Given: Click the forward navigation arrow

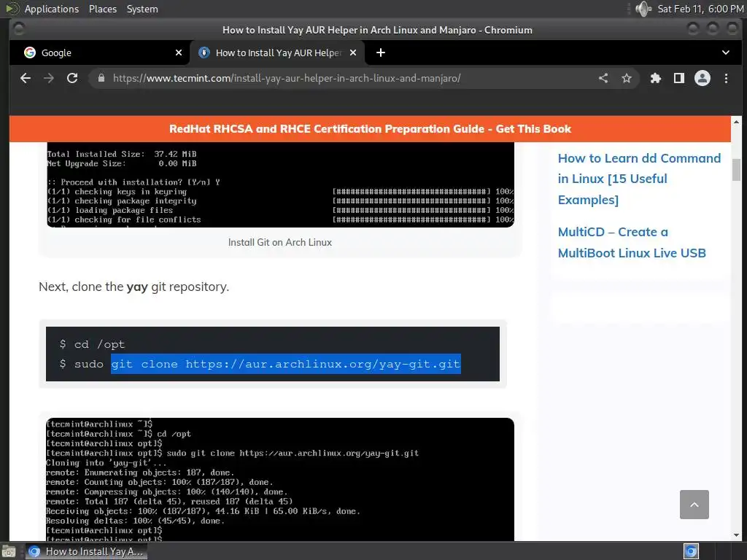Looking at the screenshot, I should [49, 78].
